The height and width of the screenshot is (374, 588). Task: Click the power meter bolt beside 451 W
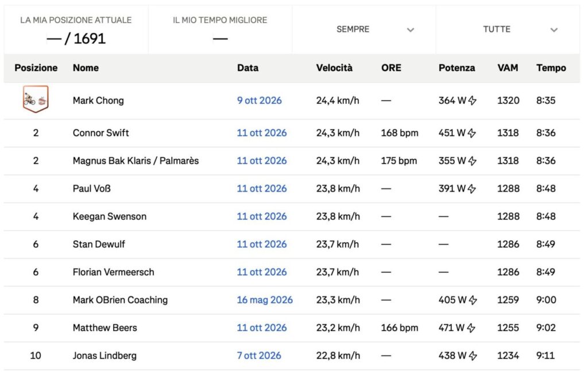tap(472, 133)
